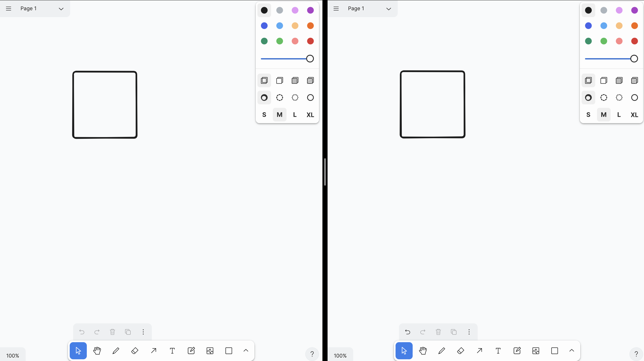
Task: Choose the red stroke color swatch
Action: pos(310,41)
